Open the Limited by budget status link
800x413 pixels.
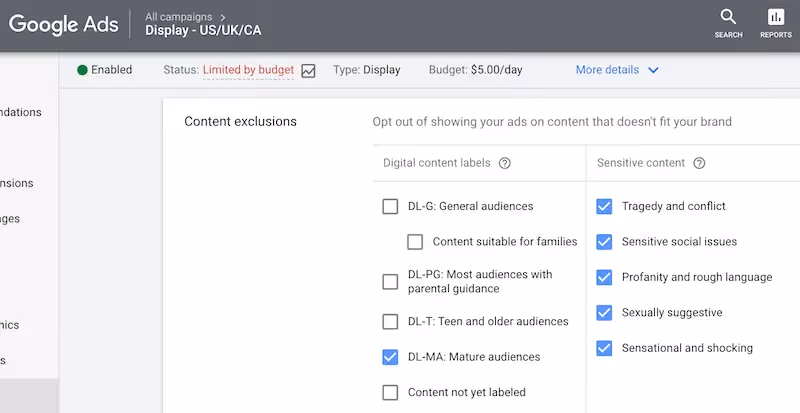(x=248, y=70)
